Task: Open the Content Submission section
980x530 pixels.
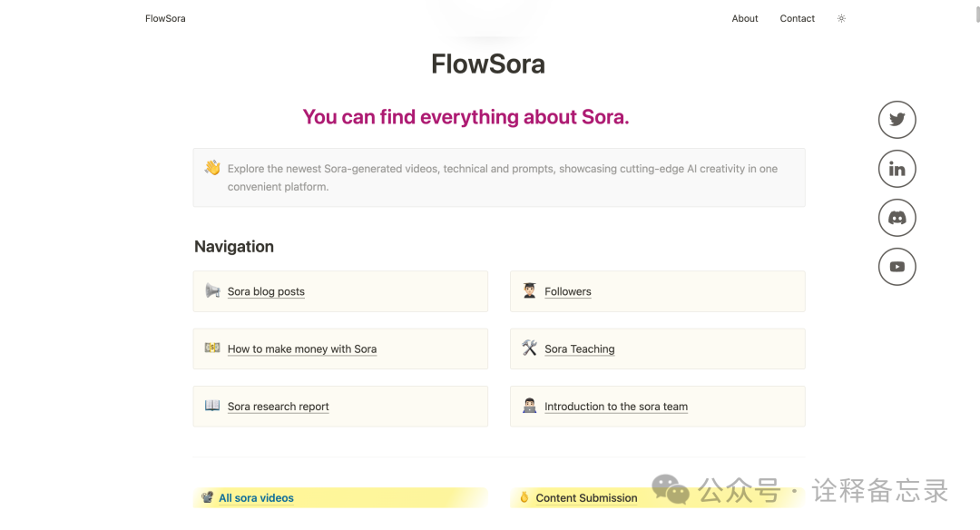Action: point(586,498)
